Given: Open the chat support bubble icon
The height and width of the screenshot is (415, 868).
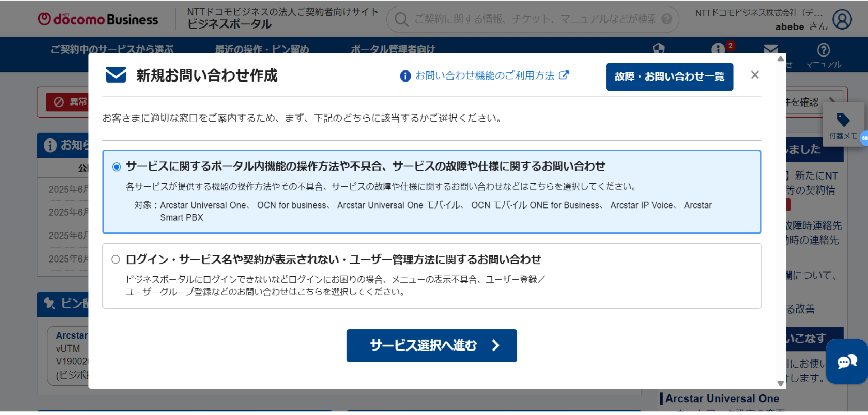Looking at the screenshot, I should click(847, 361).
